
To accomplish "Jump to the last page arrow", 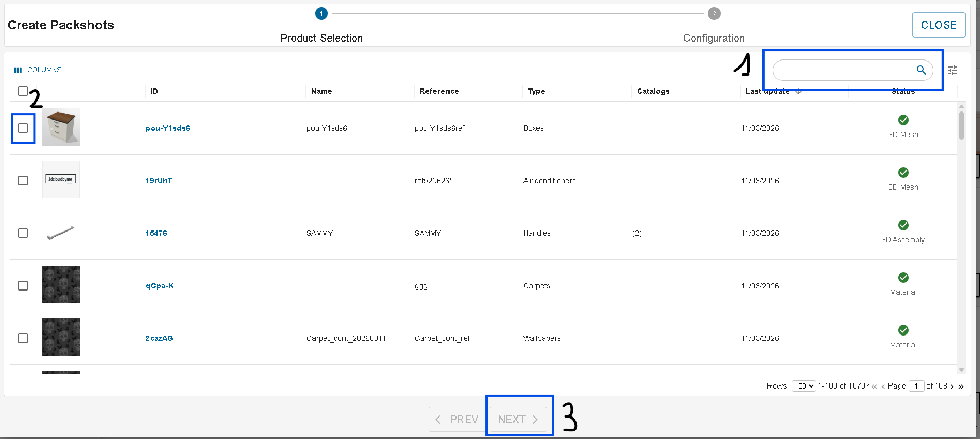I will point(961,386).
